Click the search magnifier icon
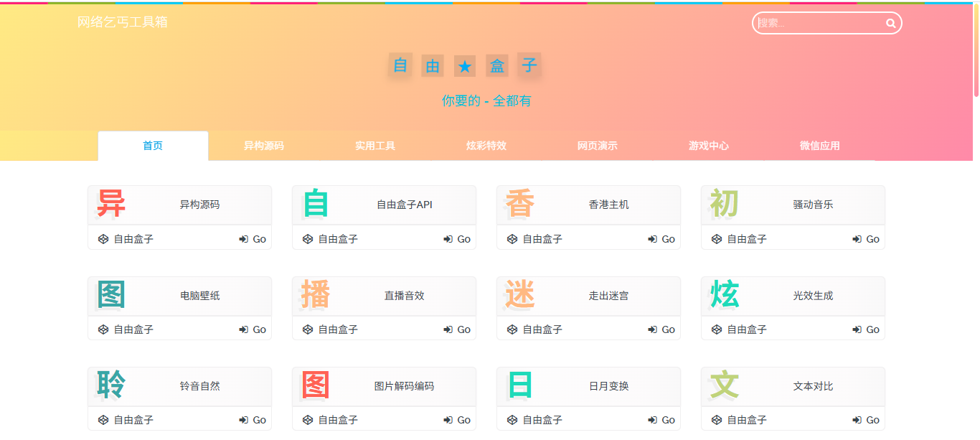 coord(889,23)
